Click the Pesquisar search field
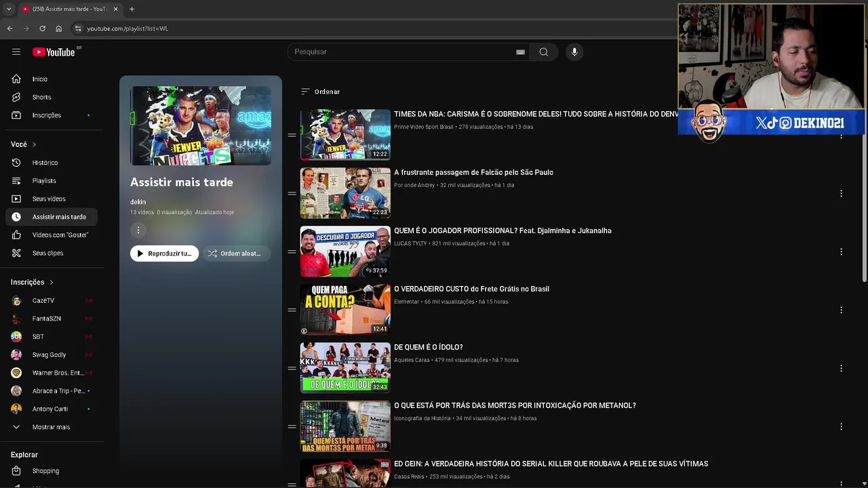This screenshot has width=868, height=488. click(x=407, y=52)
